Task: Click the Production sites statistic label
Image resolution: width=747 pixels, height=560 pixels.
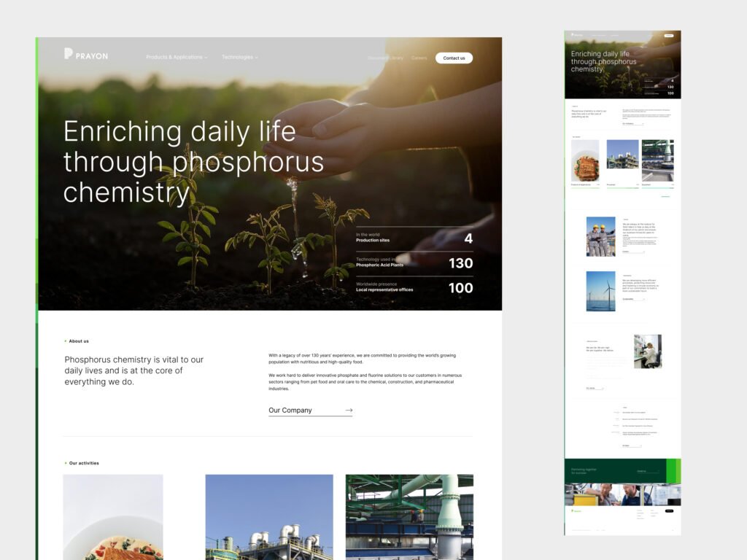Action: point(373,241)
